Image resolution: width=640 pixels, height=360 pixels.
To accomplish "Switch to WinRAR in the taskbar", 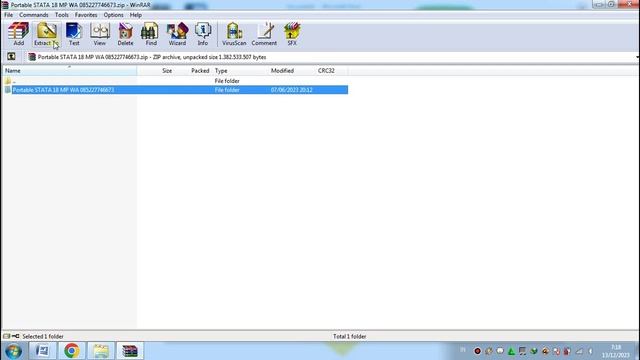I will (130, 351).
